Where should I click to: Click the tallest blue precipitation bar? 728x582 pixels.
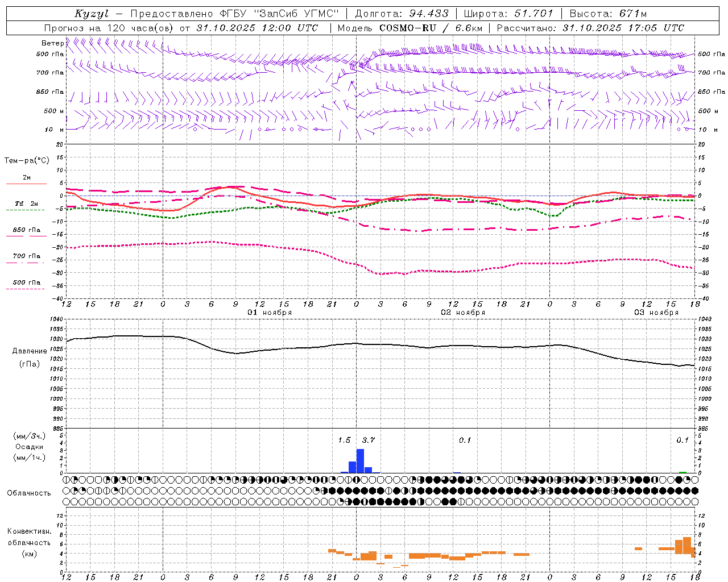coord(360,461)
